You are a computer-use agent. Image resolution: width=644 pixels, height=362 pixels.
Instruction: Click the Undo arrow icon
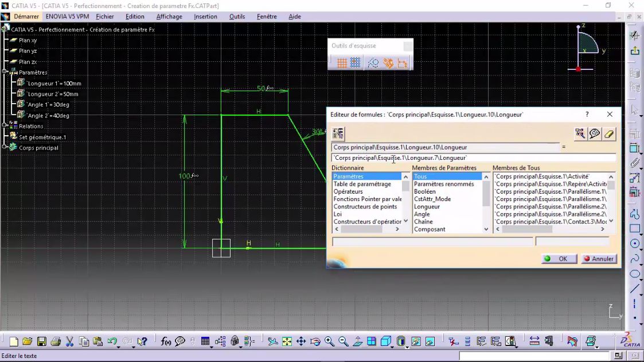tap(112, 341)
